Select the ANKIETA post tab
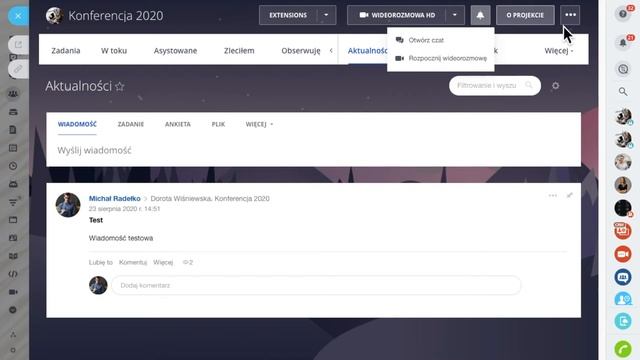Screen dimensions: 640x360 point(178,124)
